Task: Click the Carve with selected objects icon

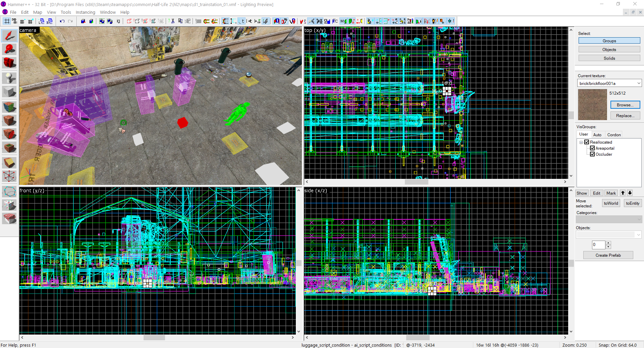Action: [83, 21]
